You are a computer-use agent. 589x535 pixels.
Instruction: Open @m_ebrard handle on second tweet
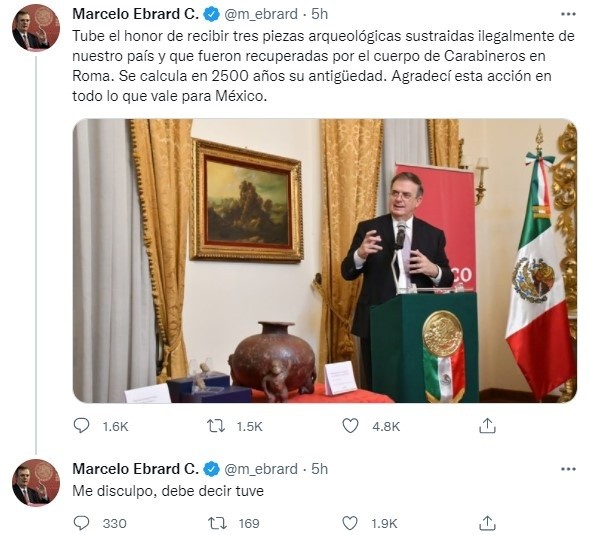(x=261, y=469)
